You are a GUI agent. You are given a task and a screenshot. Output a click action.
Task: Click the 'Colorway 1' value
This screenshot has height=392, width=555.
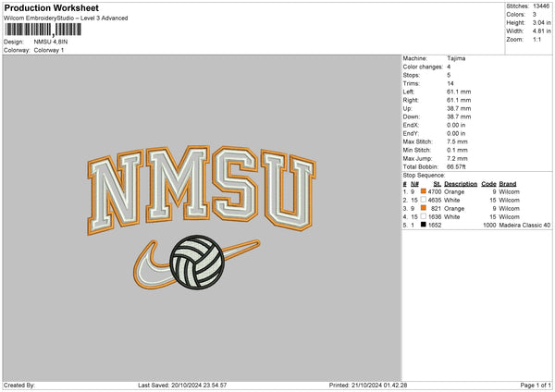49,50
